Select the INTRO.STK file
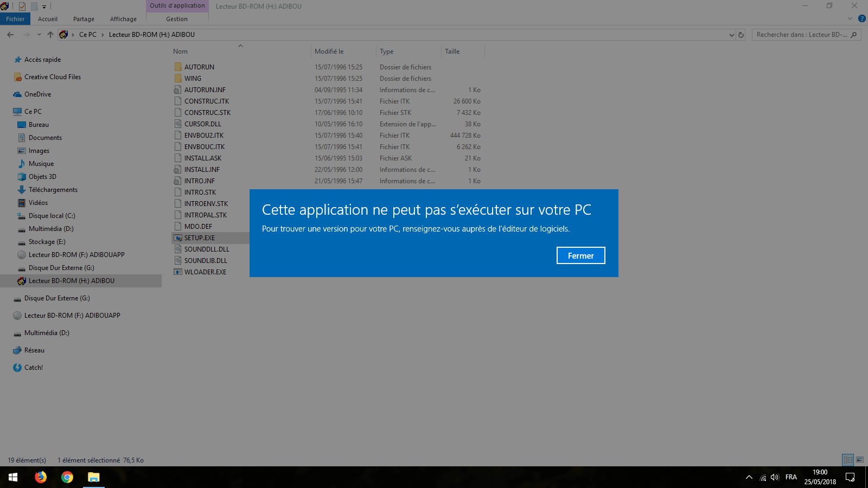Image resolution: width=868 pixels, height=488 pixels. click(200, 192)
